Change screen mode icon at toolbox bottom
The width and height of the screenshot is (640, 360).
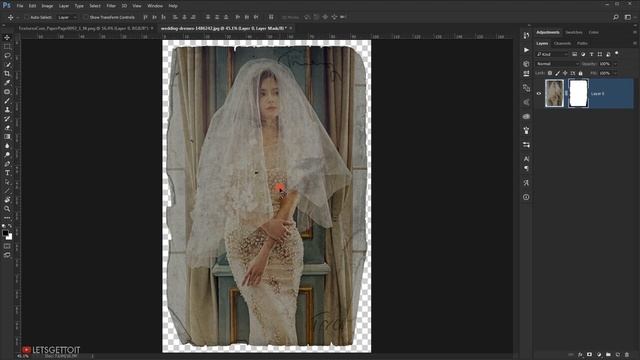point(7,255)
